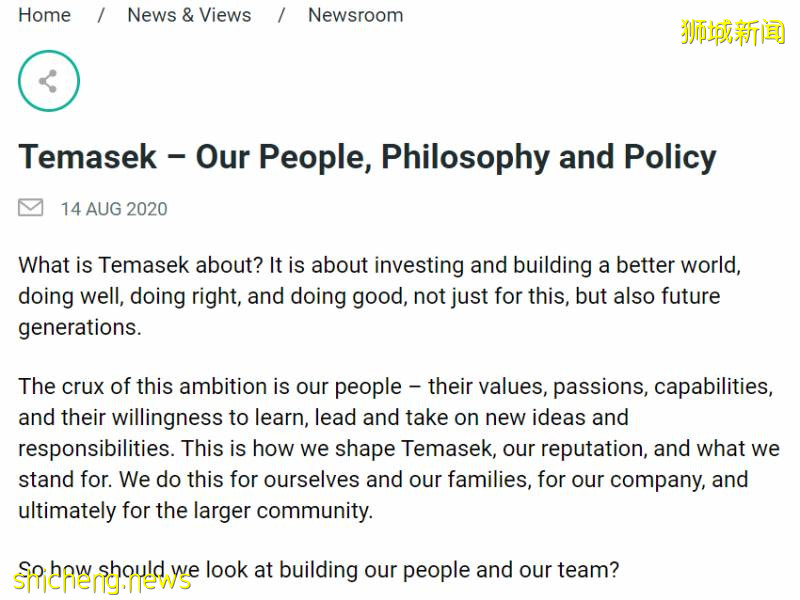The height and width of the screenshot is (600, 800).
Task: Click the line starting 'and their willingness to learn'
Action: [323, 417]
